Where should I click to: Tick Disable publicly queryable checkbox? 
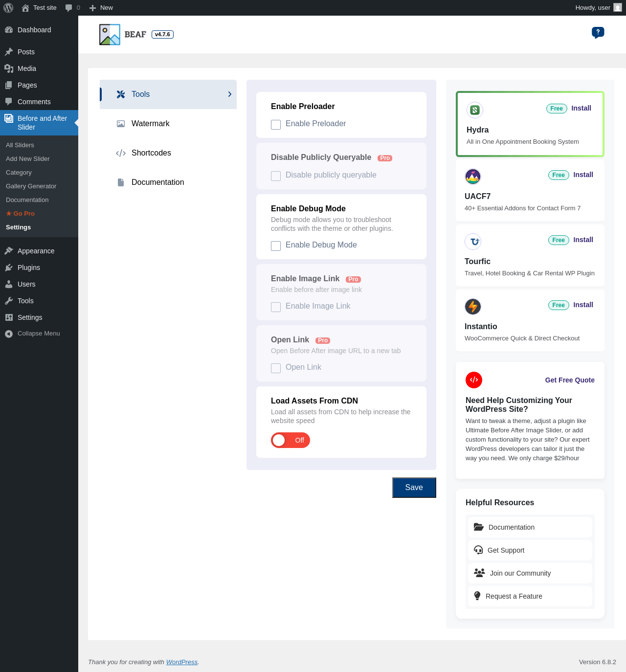pos(276,176)
